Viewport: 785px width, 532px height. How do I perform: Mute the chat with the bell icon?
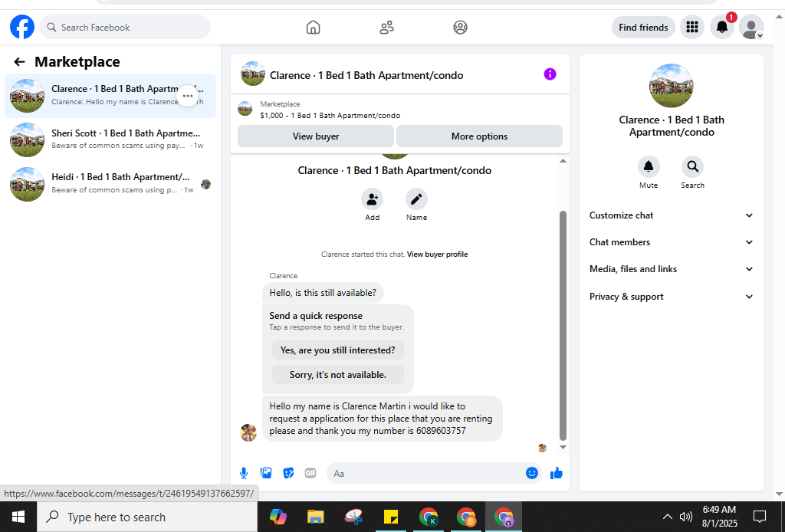(649, 166)
